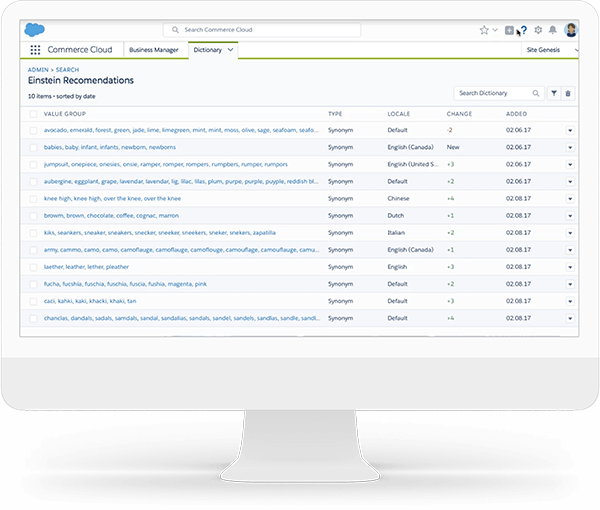Image resolution: width=600 pixels, height=510 pixels.
Task: Select the Dictionary tab
Action: tap(208, 50)
